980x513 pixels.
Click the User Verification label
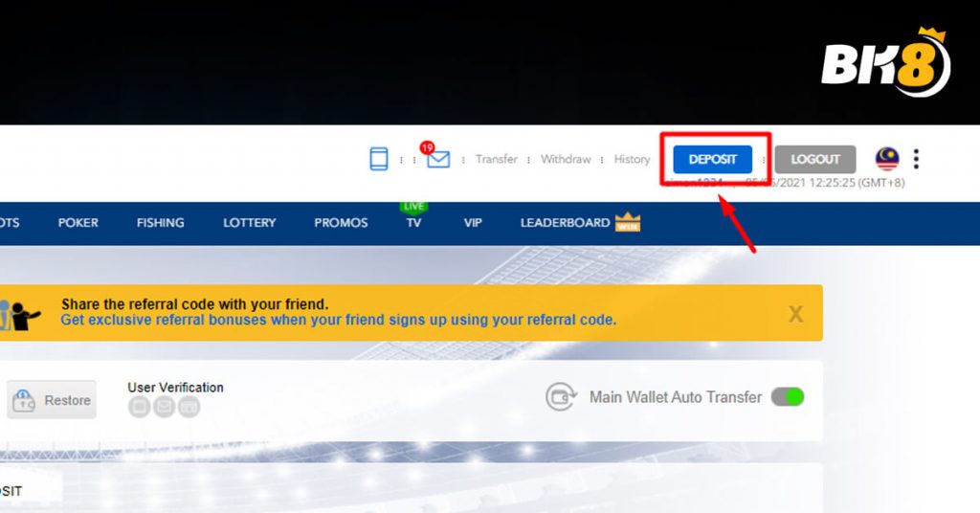tap(176, 388)
